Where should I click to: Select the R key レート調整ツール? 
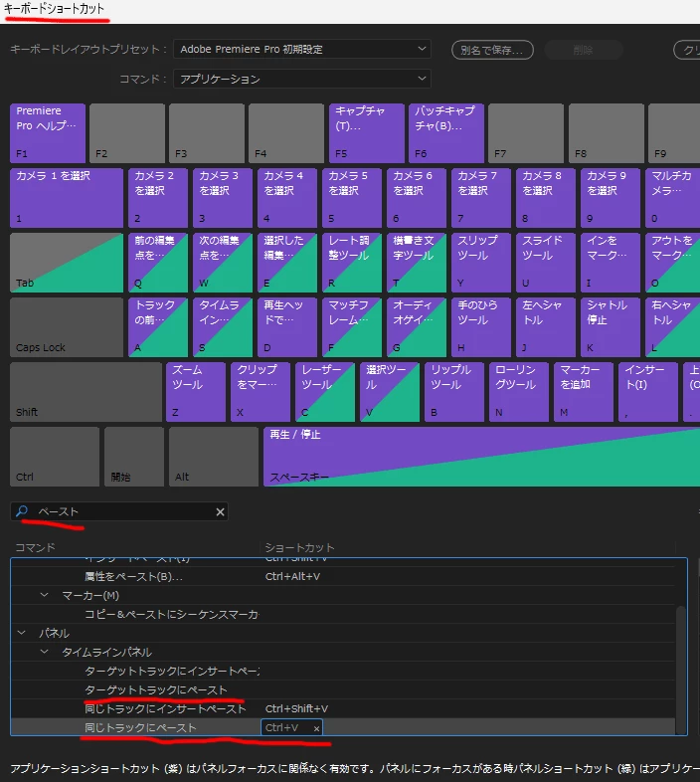(x=352, y=263)
